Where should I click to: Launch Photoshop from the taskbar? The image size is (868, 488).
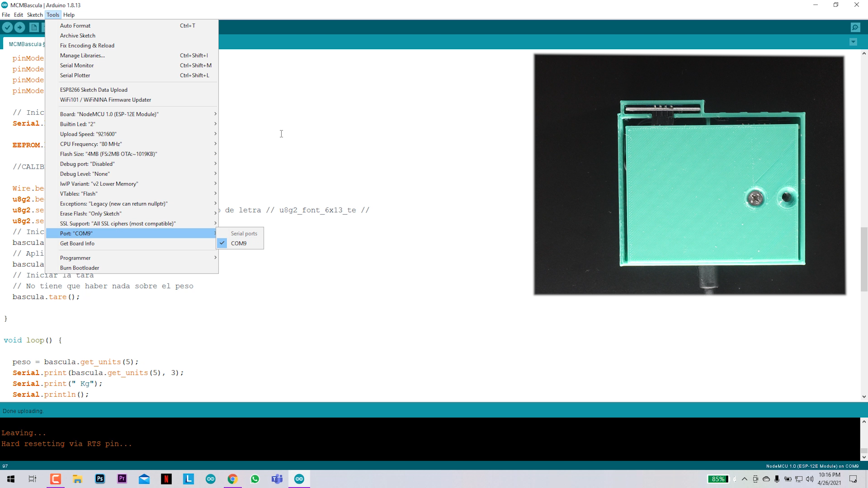(99, 479)
